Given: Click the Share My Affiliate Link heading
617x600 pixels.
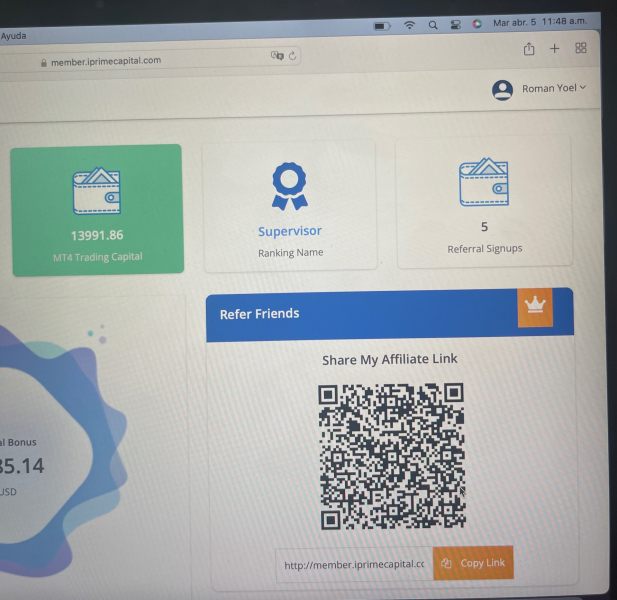Looking at the screenshot, I should [390, 359].
